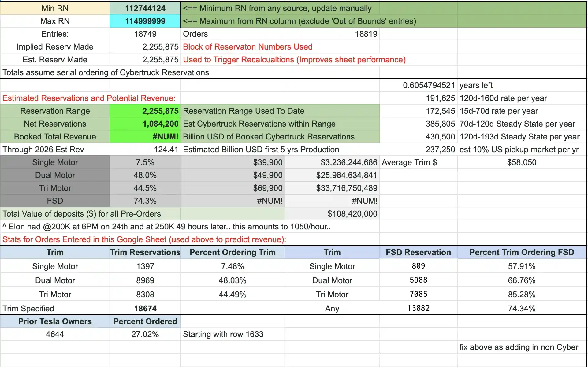Viewport: 588px width, 367px height.
Task: Select the green Reservation Range value 2,255,875
Action: [x=145, y=111]
